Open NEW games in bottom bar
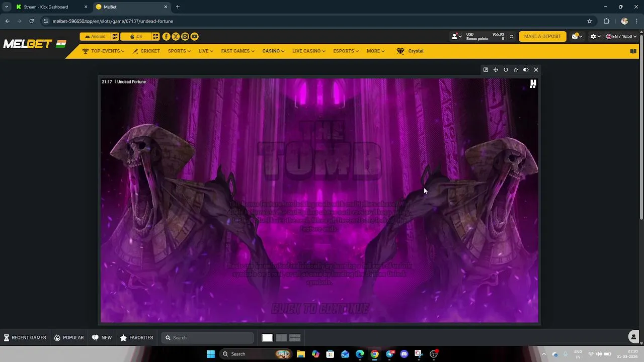Screen dimensions: 644x362 [102, 338]
